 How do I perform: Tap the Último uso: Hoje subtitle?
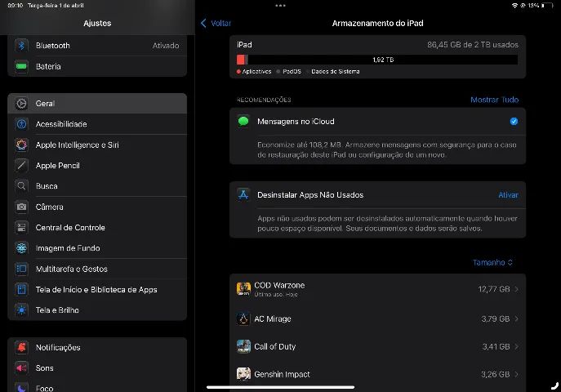click(x=276, y=294)
